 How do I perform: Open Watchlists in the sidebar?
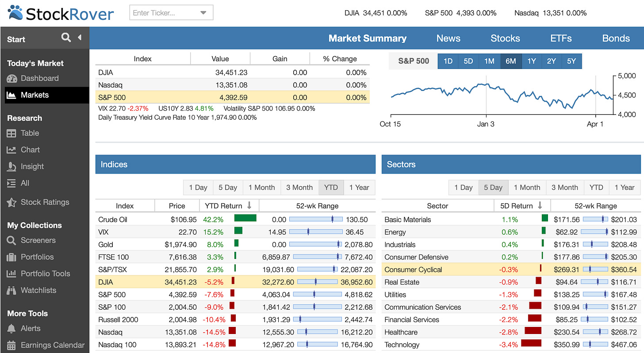tap(38, 291)
